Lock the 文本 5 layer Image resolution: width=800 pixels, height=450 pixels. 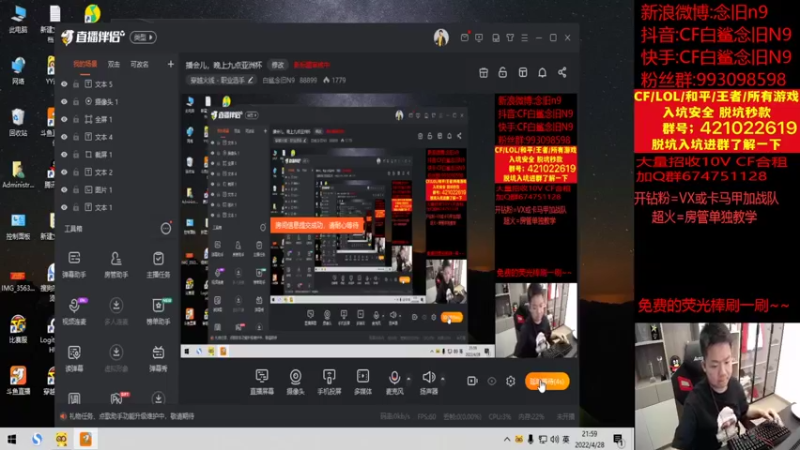[x=76, y=84]
